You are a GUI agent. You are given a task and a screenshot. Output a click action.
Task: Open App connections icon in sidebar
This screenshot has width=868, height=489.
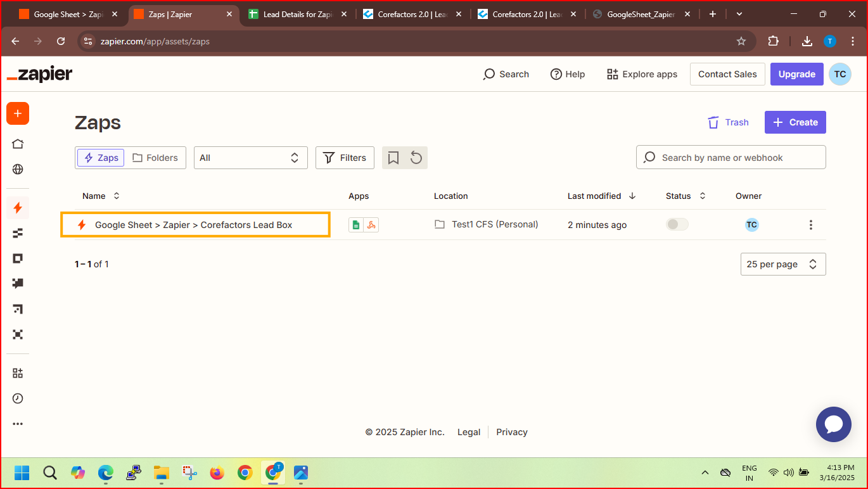(18, 373)
